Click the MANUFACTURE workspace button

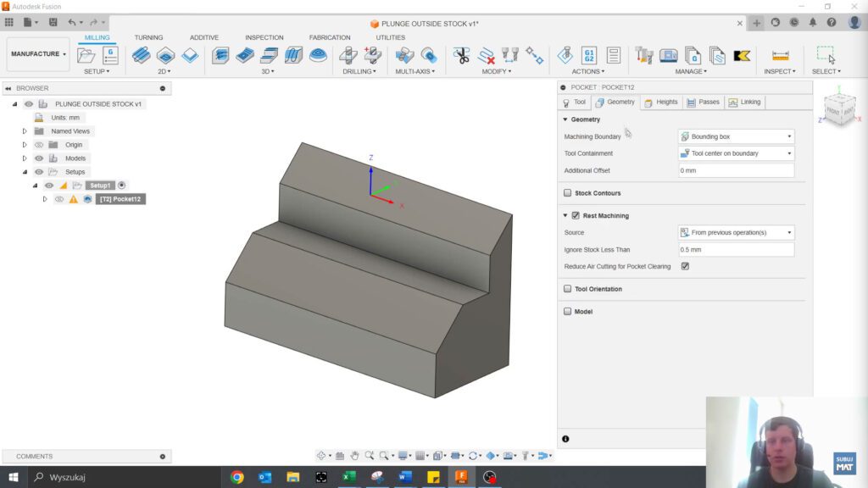(x=37, y=53)
